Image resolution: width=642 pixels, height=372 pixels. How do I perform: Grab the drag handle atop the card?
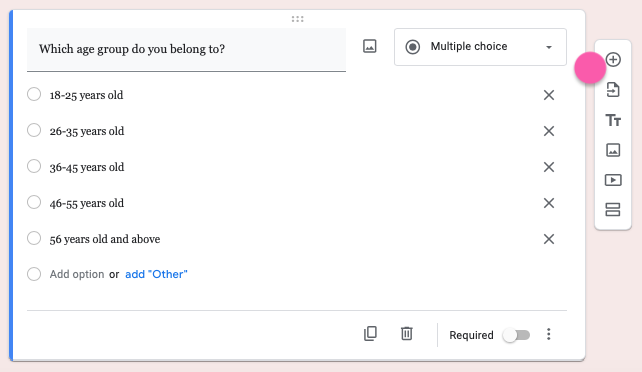point(298,19)
